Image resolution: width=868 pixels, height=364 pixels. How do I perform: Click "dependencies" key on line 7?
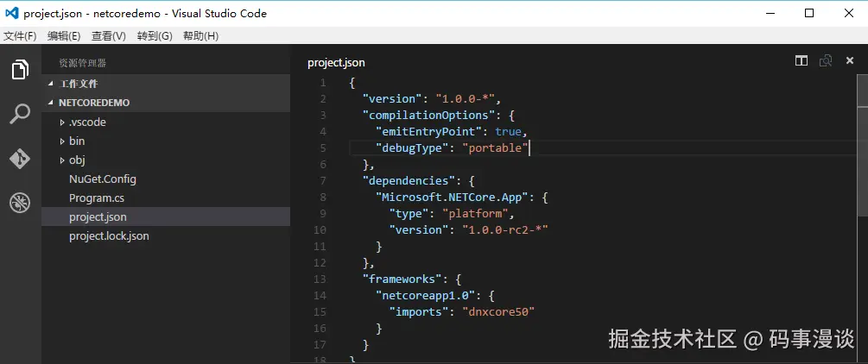click(x=409, y=181)
